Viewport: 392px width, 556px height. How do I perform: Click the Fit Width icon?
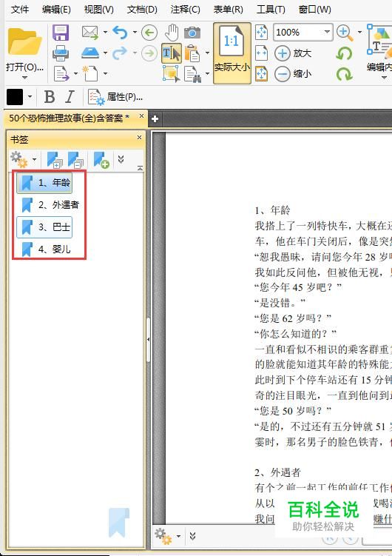point(261,53)
